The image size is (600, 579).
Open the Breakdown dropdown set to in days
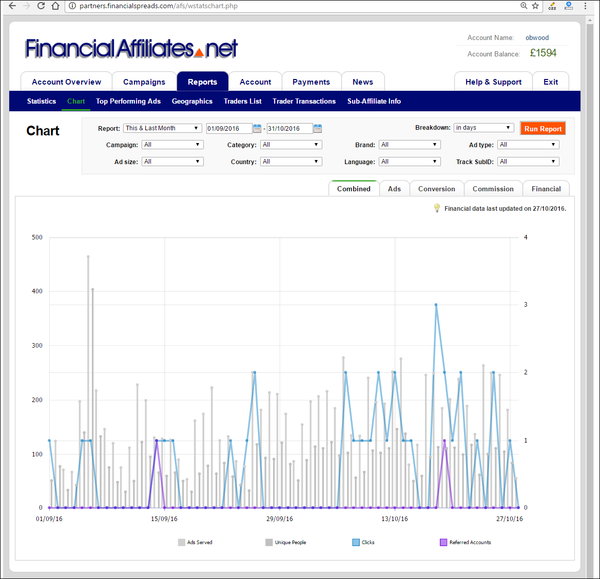pos(483,128)
